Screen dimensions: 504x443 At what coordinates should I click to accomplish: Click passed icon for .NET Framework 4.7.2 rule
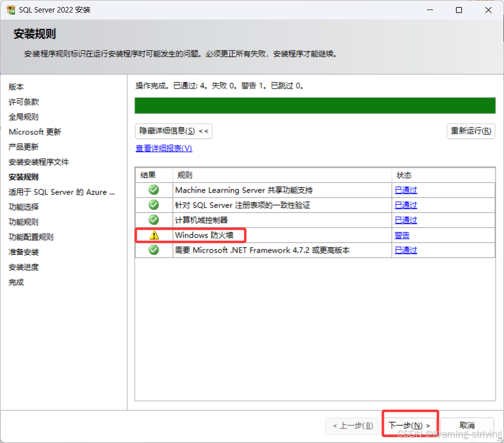tap(154, 250)
